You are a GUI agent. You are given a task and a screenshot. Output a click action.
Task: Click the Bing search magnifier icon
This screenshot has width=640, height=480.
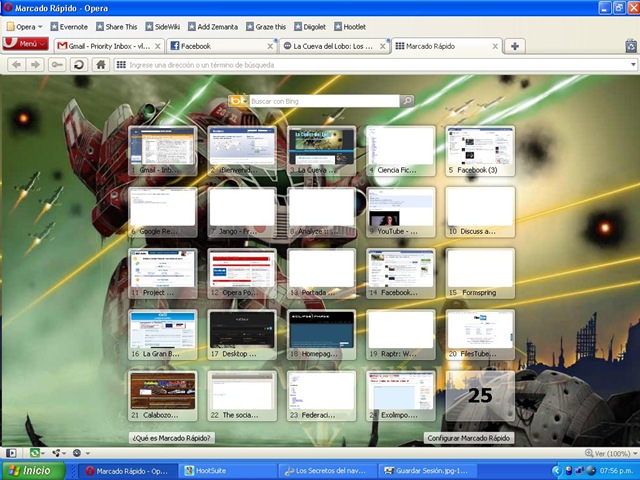coord(407,101)
